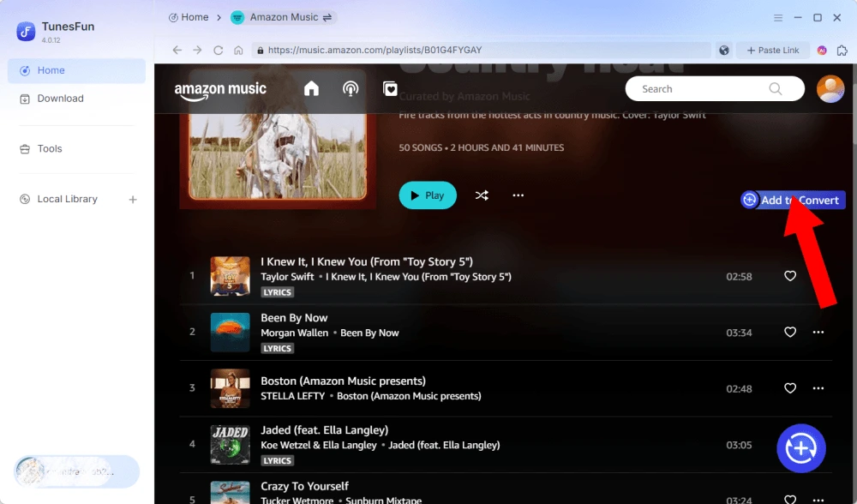
Task: Open Koe Wetzel & Ella Langley link
Action: [x=319, y=446]
